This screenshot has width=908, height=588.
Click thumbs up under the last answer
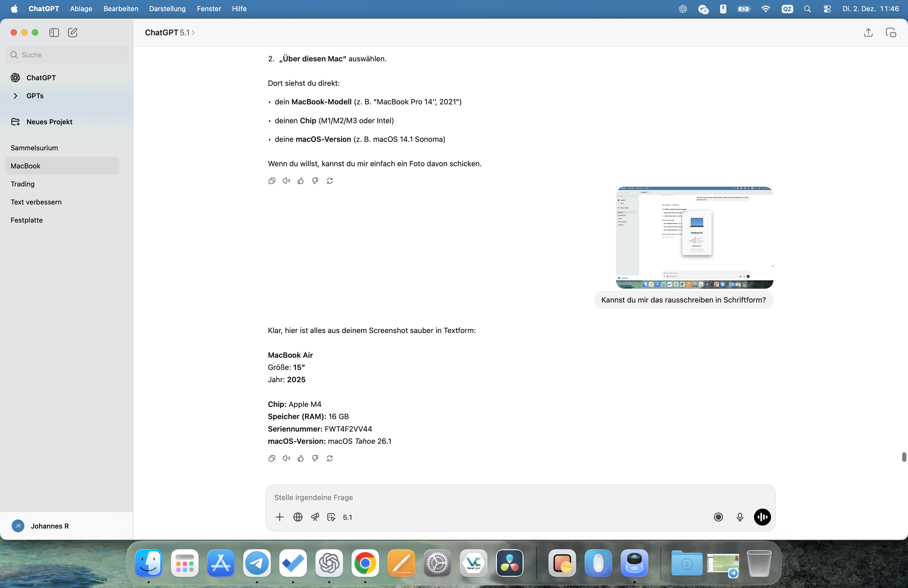click(x=301, y=458)
